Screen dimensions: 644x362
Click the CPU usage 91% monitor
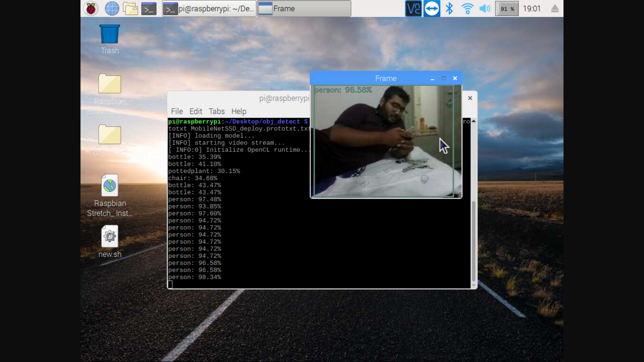coord(507,9)
